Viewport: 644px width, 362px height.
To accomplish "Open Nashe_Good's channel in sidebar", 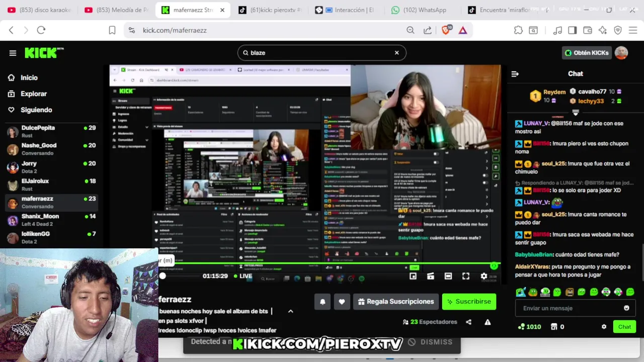I will 51,149.
